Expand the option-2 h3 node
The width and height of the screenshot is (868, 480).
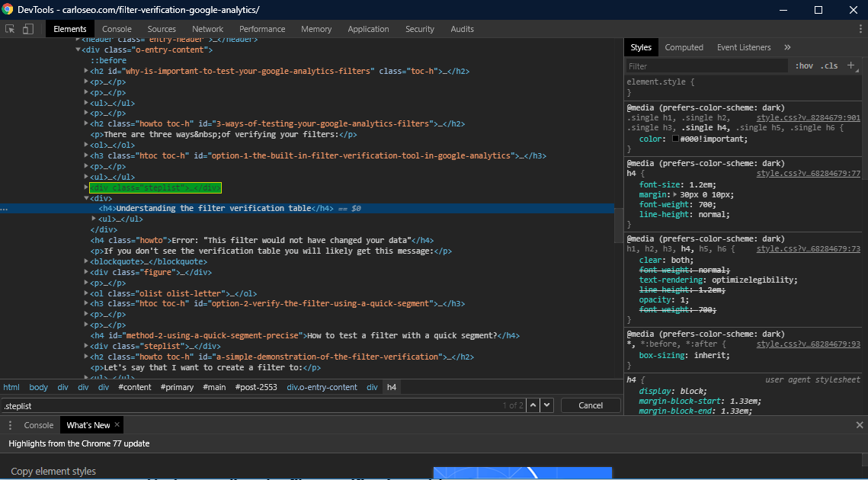(86, 303)
